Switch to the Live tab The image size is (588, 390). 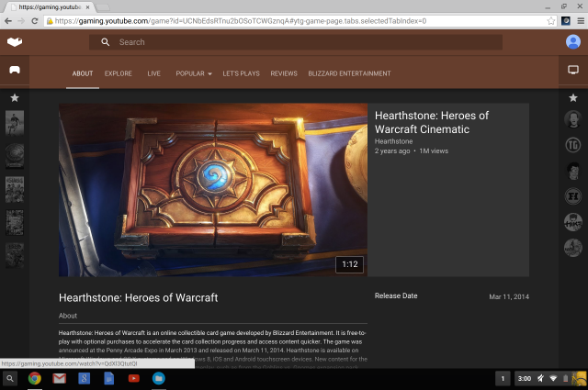[153, 73]
